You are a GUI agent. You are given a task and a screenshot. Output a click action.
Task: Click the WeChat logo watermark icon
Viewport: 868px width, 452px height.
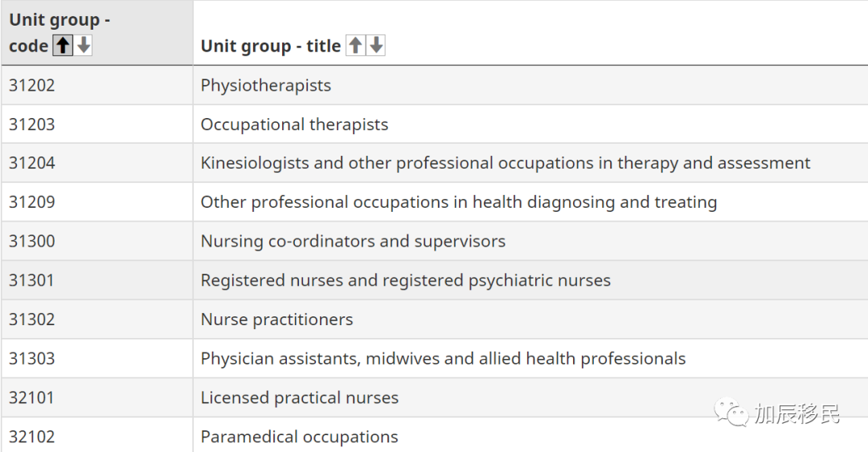731,412
